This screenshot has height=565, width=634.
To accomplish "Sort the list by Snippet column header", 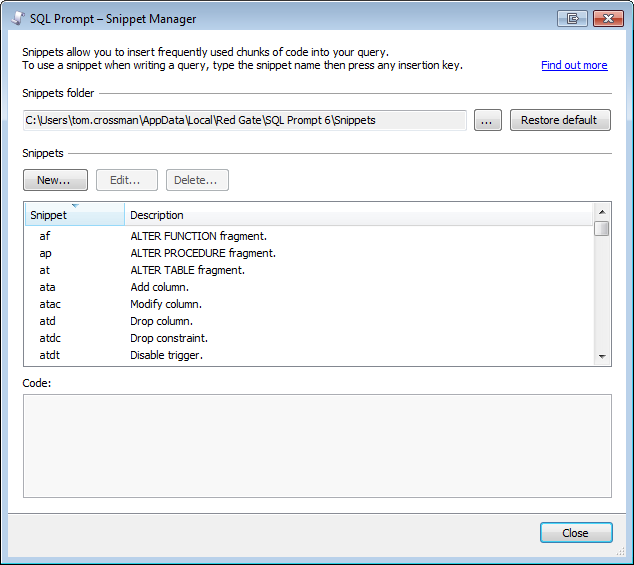I will click(x=74, y=215).
